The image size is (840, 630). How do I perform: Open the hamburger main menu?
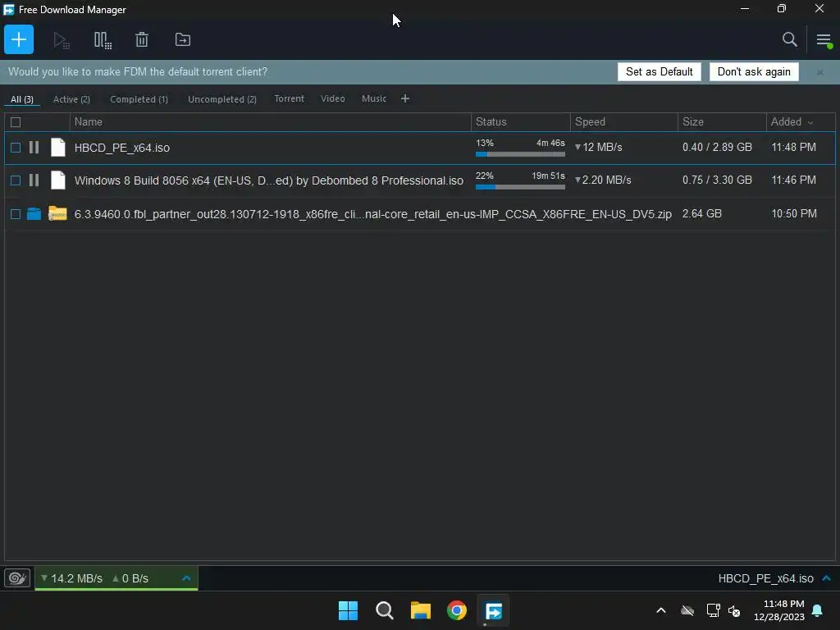[x=824, y=40]
